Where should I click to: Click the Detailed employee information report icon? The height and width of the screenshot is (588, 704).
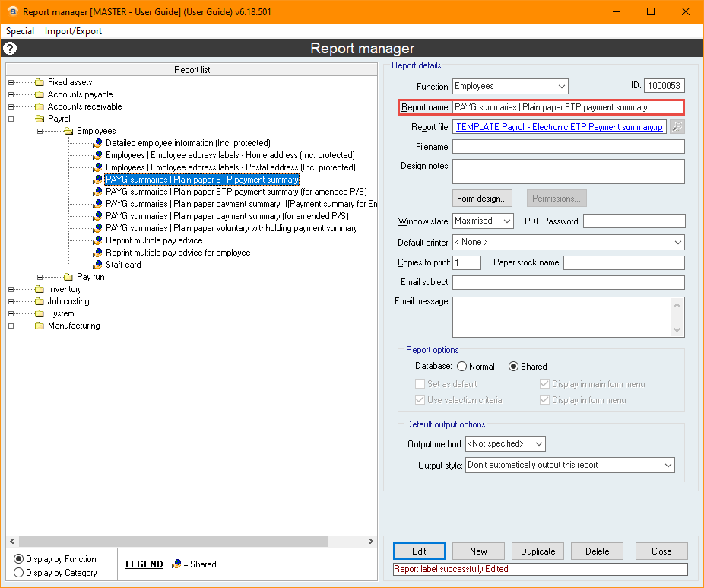(97, 143)
